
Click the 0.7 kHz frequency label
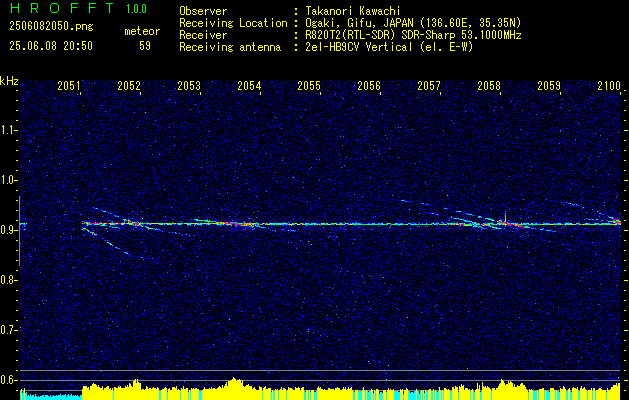click(8, 330)
